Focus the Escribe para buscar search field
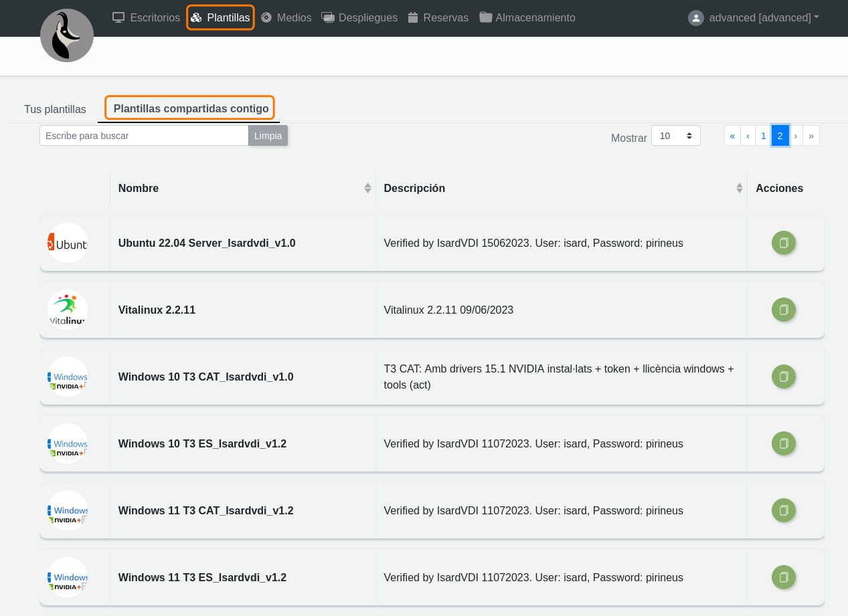 tap(144, 136)
